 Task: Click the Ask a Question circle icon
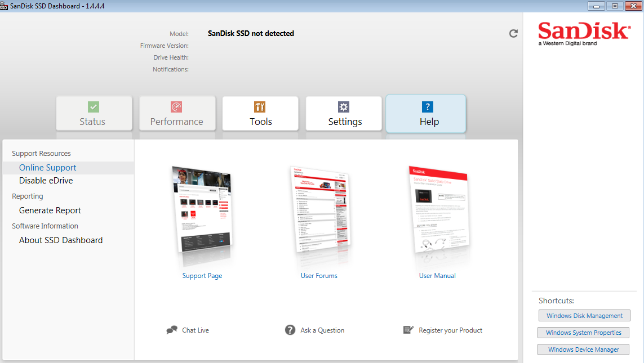[x=290, y=330]
